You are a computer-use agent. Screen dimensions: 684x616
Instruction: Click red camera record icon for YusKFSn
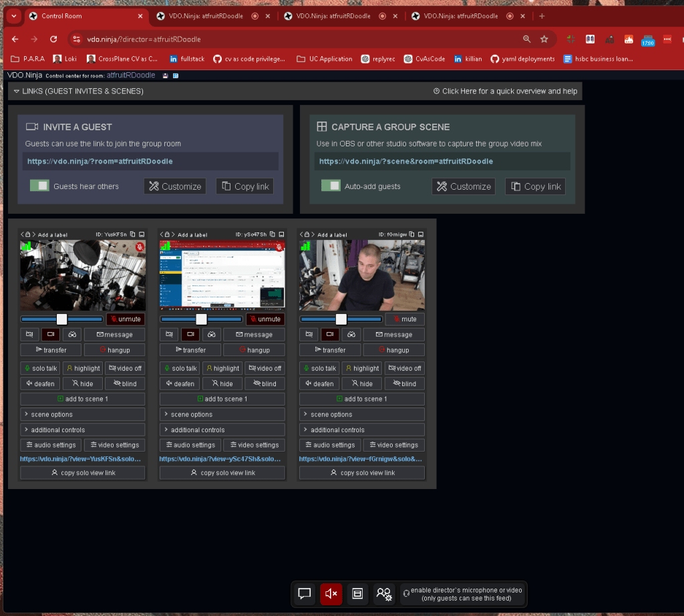click(51, 335)
